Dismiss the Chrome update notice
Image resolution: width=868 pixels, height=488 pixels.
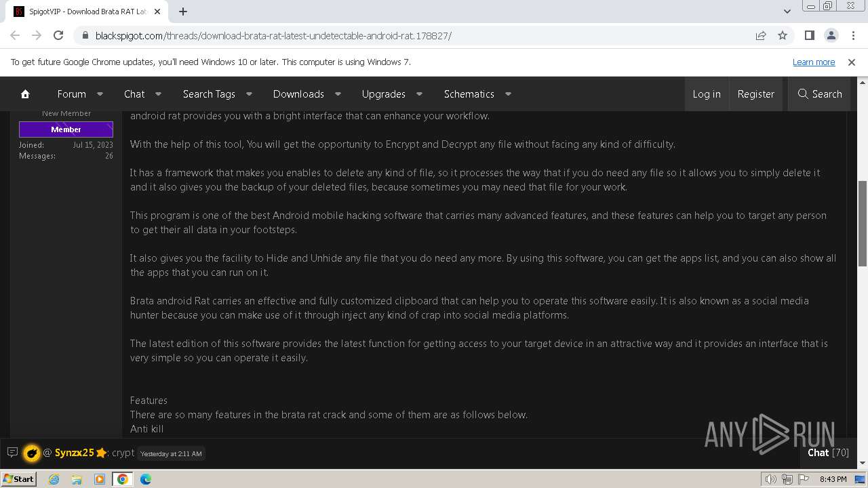pos(852,62)
